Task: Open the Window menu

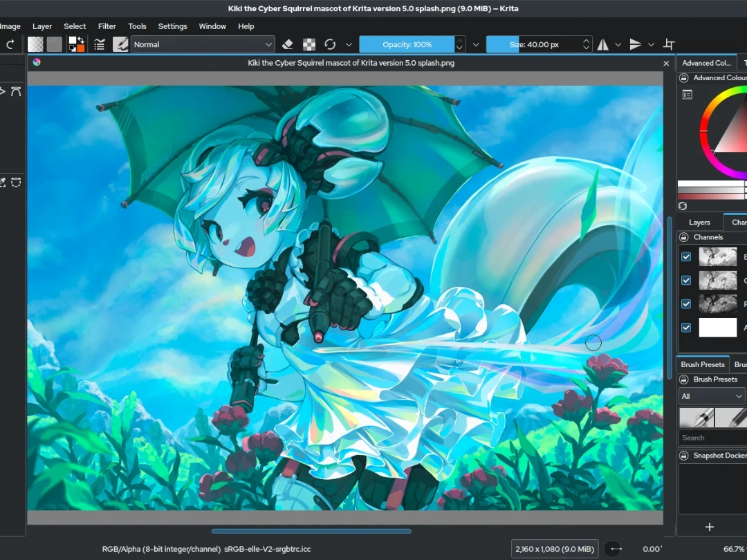Action: [212, 26]
